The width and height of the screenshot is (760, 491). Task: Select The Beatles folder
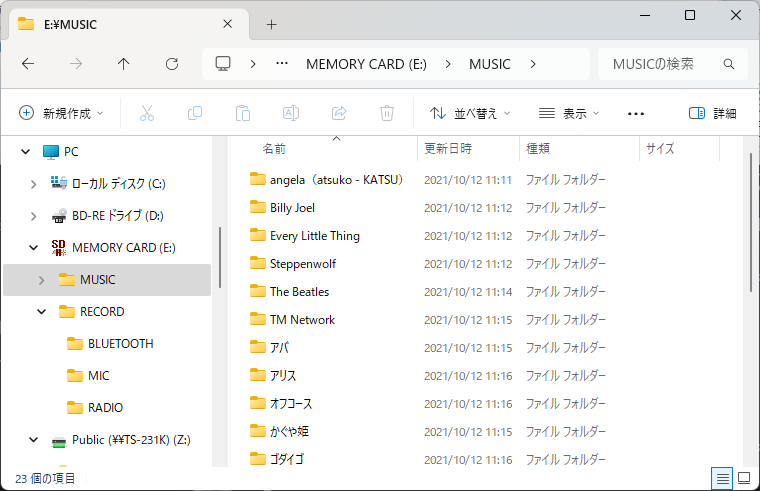(x=300, y=292)
